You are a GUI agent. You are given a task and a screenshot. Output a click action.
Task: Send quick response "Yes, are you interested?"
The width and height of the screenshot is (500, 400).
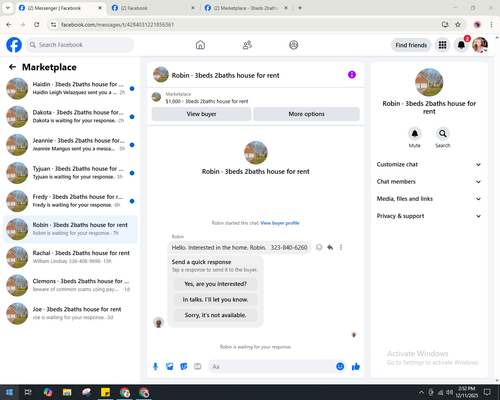point(215,284)
